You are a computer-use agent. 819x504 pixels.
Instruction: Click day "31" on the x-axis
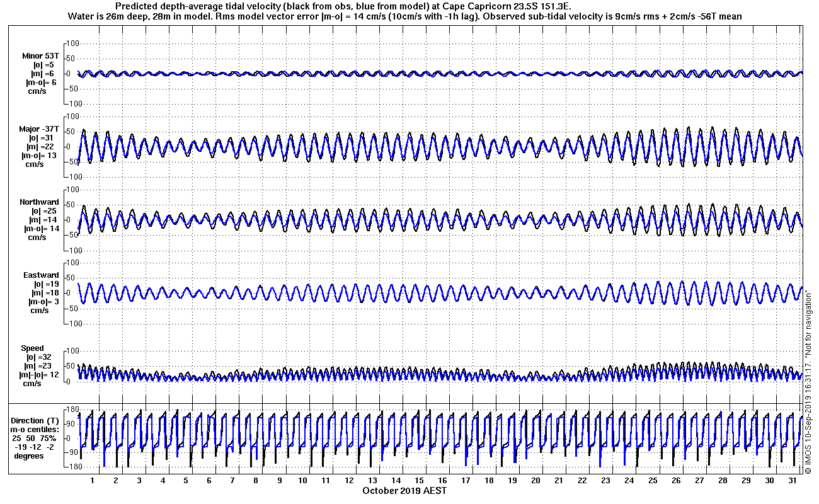click(793, 480)
